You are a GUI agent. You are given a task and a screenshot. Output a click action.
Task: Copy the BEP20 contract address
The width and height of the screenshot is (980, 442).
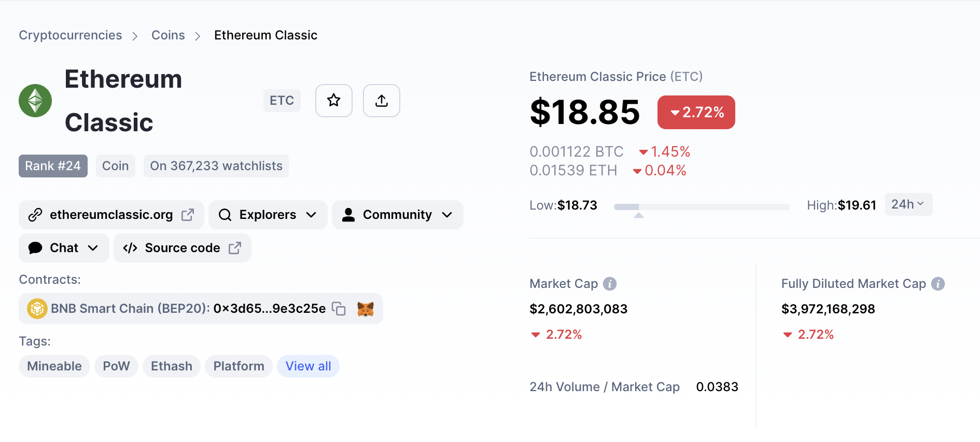[339, 309]
